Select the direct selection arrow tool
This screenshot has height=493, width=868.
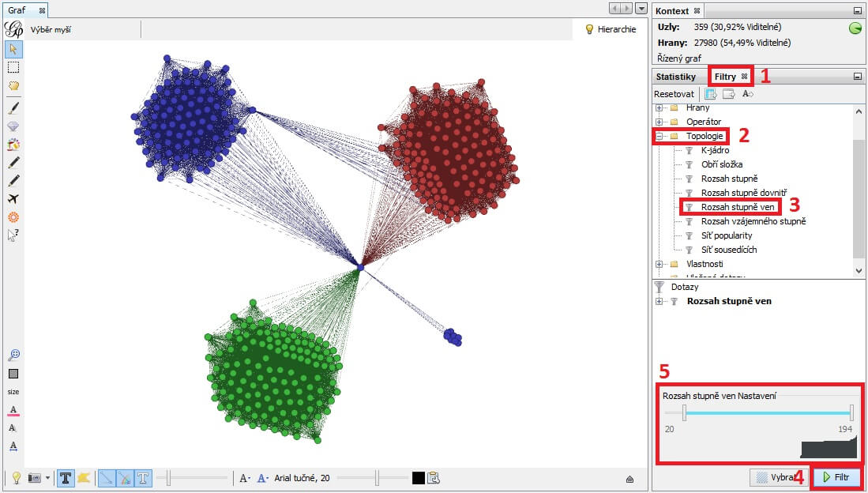tap(13, 49)
